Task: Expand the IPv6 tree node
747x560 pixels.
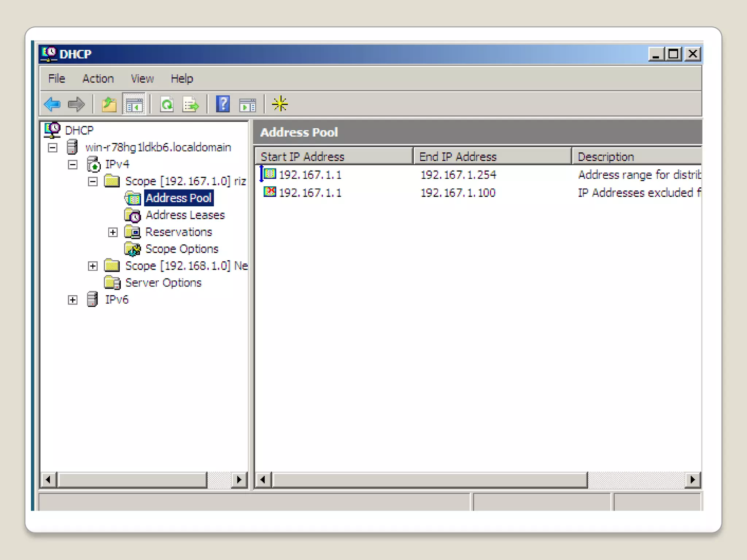Action: click(73, 300)
